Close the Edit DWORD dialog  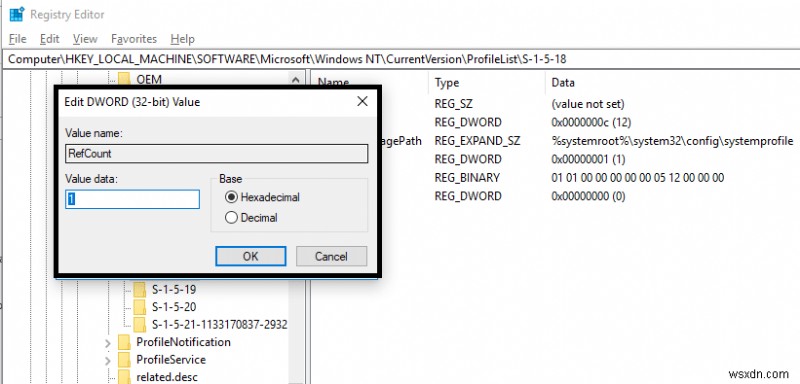[x=362, y=101]
